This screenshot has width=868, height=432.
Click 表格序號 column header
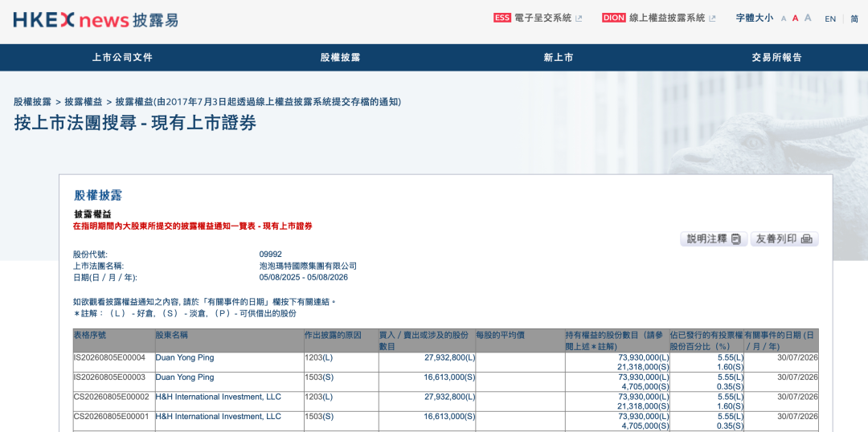[x=113, y=340]
